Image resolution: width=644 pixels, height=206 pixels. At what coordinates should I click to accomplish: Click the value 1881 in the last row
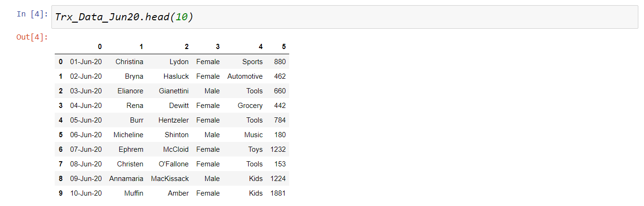click(278, 193)
